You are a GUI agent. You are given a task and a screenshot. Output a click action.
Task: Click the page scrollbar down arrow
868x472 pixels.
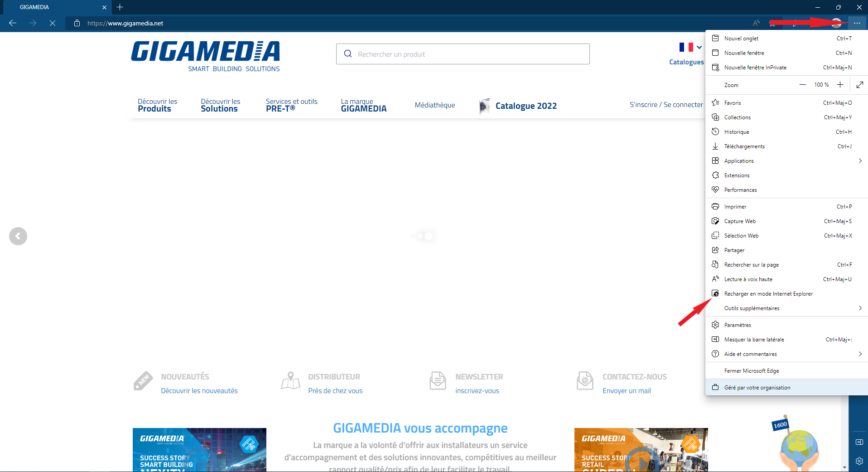pyautogui.click(x=845, y=467)
